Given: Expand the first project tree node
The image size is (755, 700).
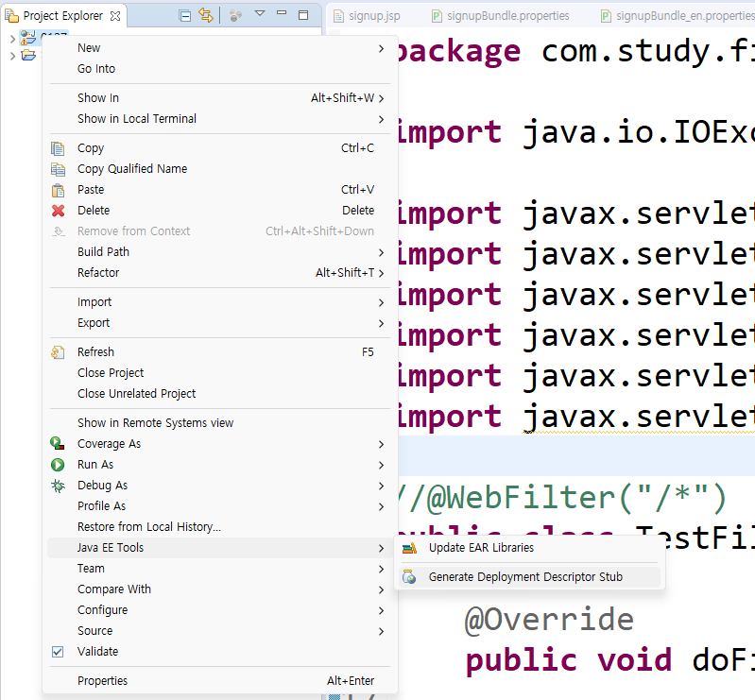Looking at the screenshot, I should click(12, 39).
